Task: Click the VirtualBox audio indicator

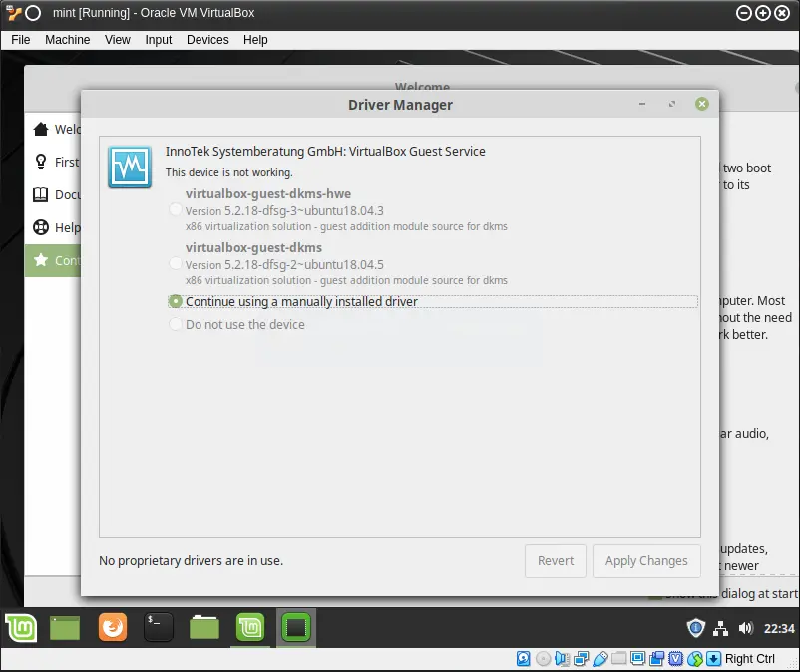Action: (x=562, y=659)
